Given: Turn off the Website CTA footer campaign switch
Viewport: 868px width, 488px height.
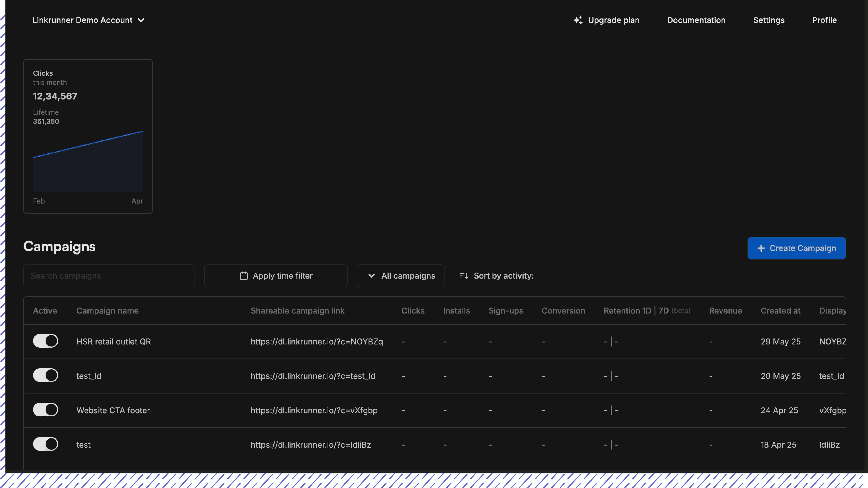Looking at the screenshot, I should (46, 410).
